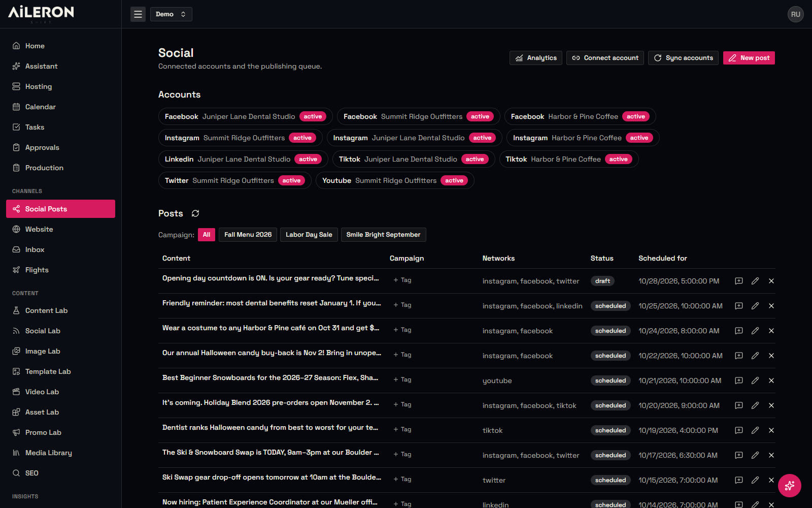This screenshot has height=508, width=812.
Task: Select Facebook Juniper Lane Dental Studio account
Action: click(x=246, y=116)
